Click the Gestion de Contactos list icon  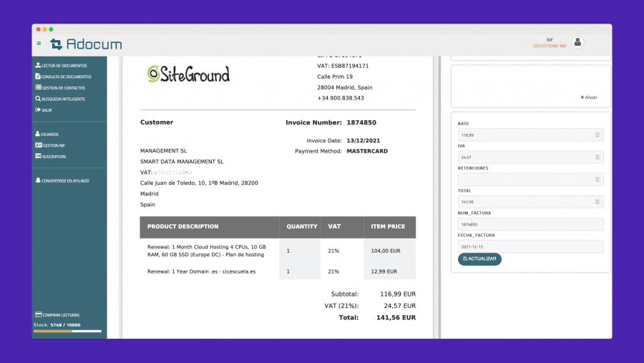pos(38,87)
